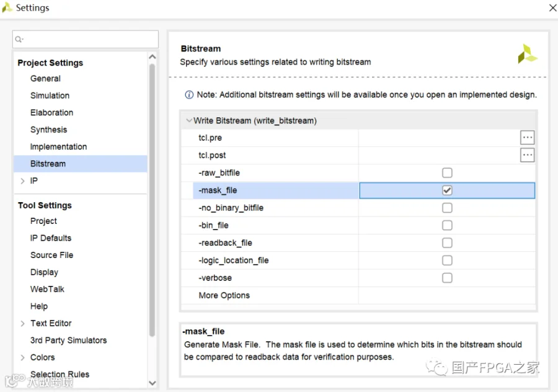Close the Settings dialog
Screen dimensions: 558x392
(x=552, y=7)
